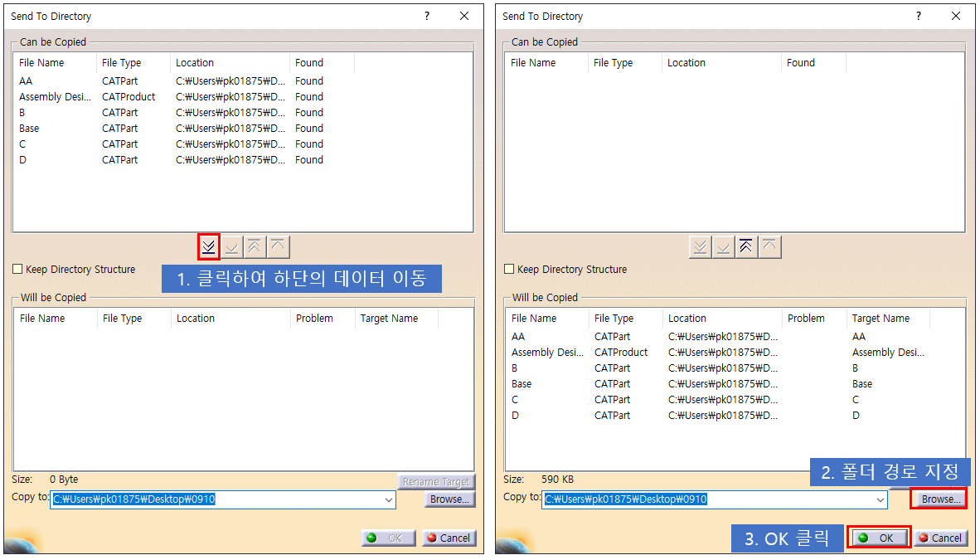Click the highlighted OK button
This screenshot has width=980, height=560.
[x=878, y=537]
